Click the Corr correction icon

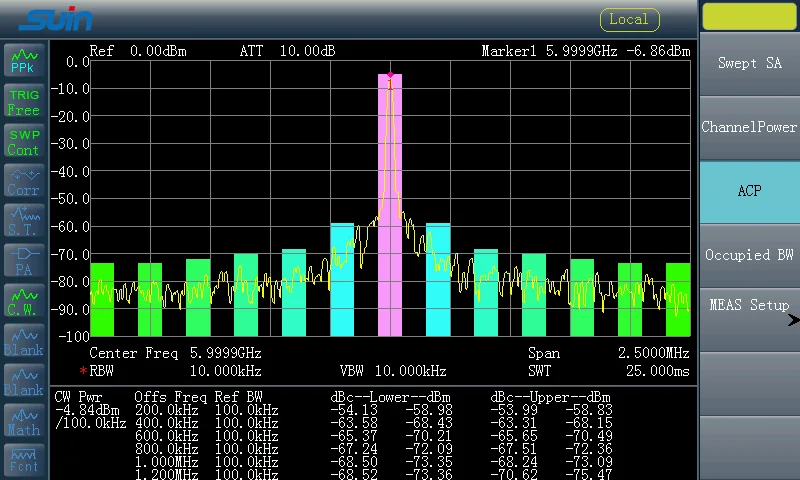point(23,182)
